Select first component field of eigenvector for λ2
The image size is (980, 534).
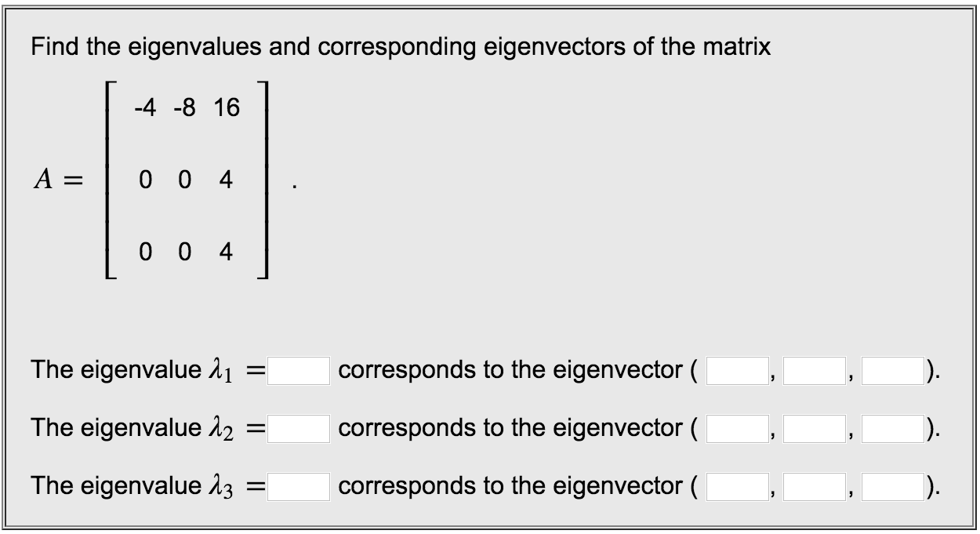click(737, 427)
